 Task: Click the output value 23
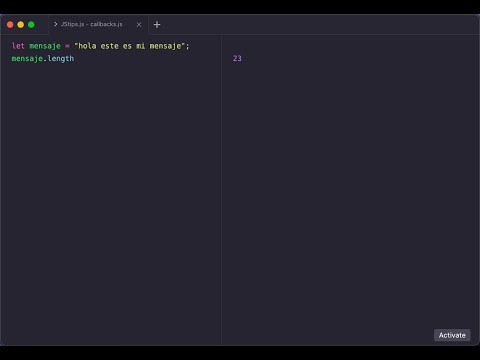tap(237, 58)
